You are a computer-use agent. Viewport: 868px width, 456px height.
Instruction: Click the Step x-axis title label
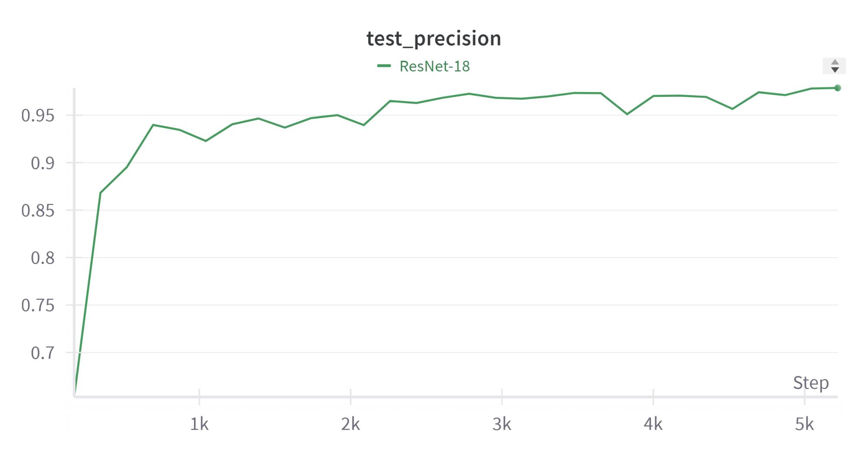tap(811, 383)
